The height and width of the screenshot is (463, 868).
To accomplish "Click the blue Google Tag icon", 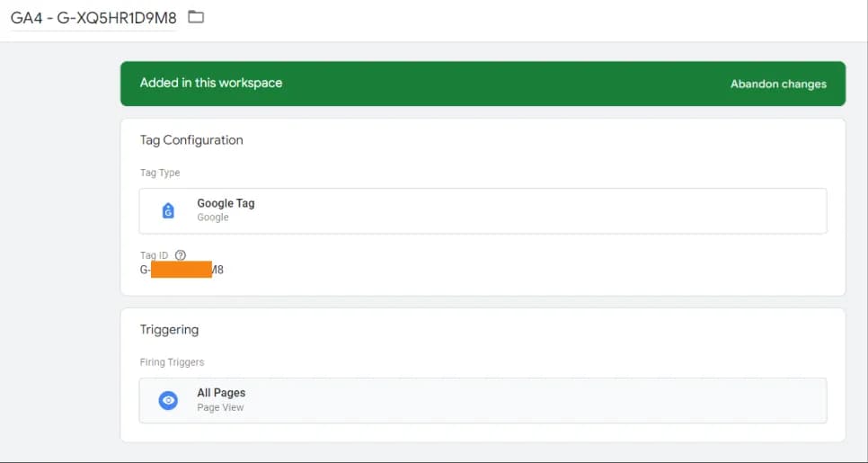I will [168, 210].
